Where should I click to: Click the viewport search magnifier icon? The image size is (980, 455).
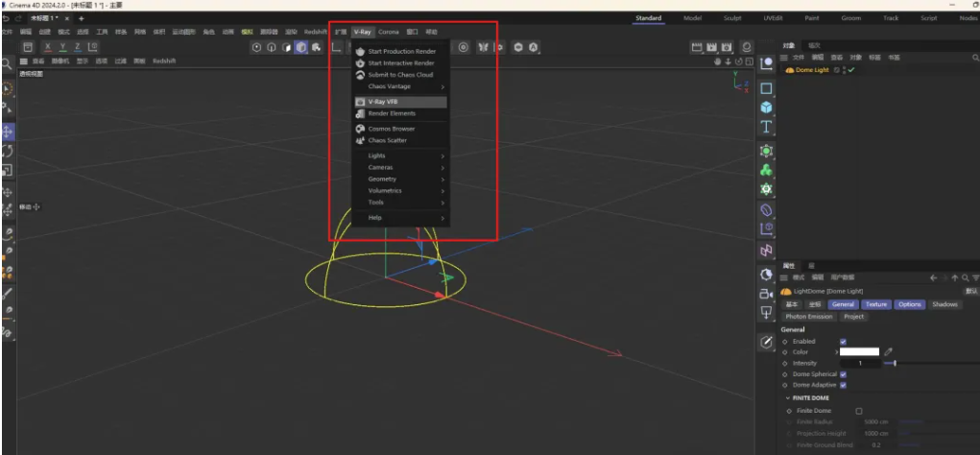click(6, 64)
